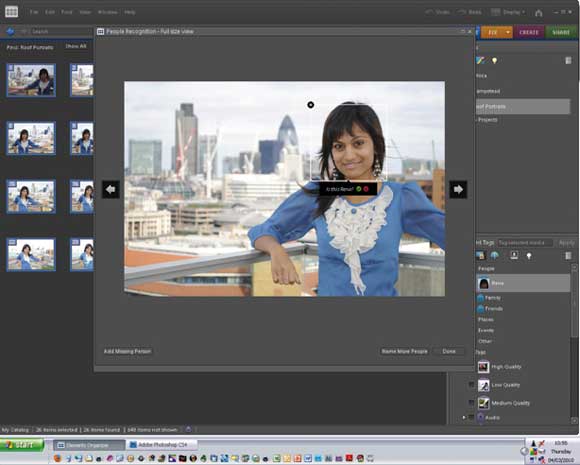The height and width of the screenshot is (465, 580).
Task: Open the View menu
Action: (x=85, y=12)
